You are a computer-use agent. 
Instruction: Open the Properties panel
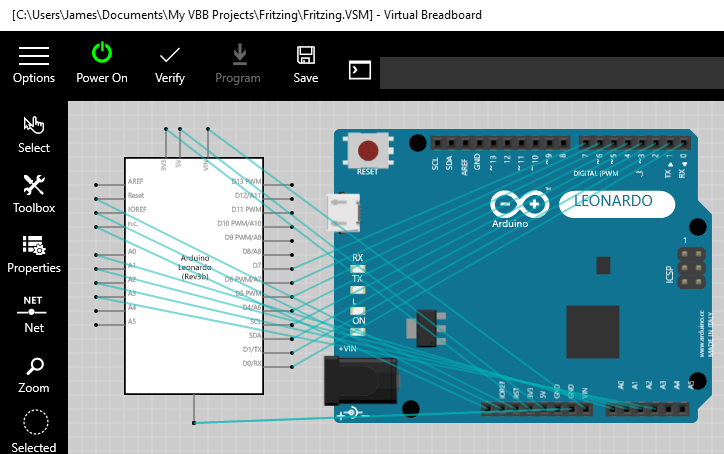click(34, 254)
